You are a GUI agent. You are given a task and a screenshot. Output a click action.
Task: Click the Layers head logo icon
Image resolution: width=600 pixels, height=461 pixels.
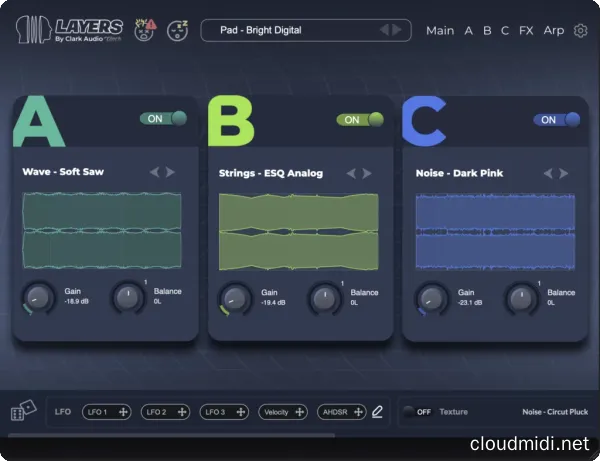(x=34, y=29)
